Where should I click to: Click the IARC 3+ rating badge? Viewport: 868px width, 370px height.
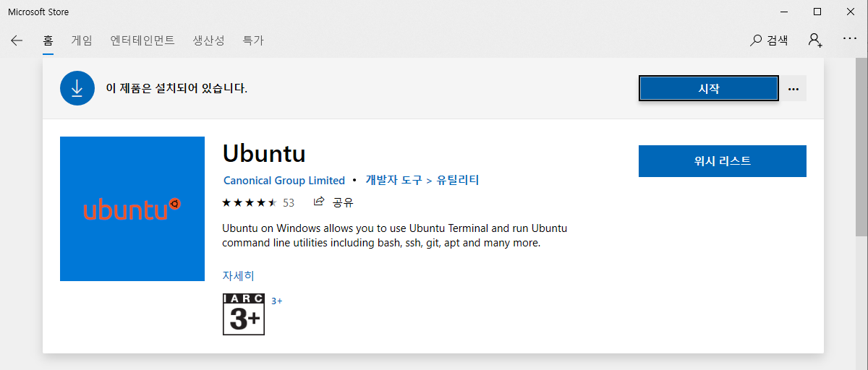click(244, 314)
